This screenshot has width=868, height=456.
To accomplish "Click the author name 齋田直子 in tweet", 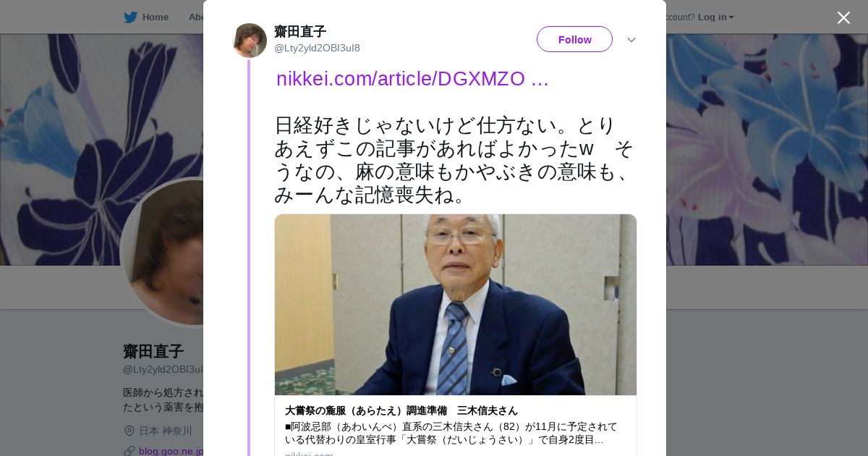I will pos(300,31).
